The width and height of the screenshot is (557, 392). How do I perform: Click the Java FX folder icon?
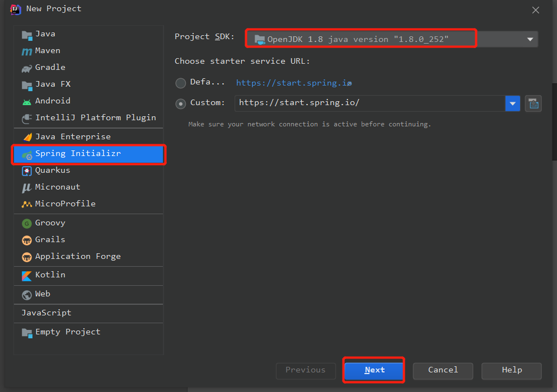click(x=27, y=85)
